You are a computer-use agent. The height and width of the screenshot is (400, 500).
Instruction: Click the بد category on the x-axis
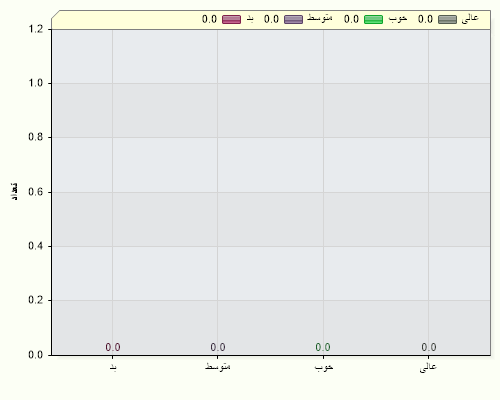(113, 367)
